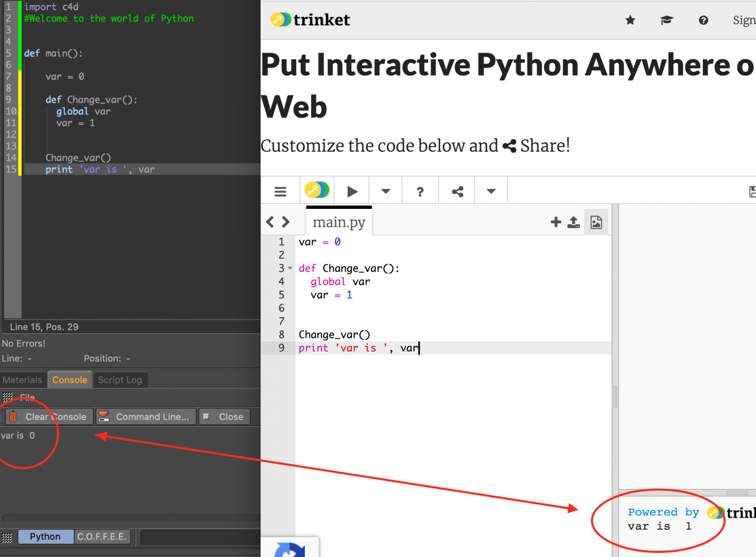Click 'import c4d' line in C4D editor

click(x=51, y=7)
